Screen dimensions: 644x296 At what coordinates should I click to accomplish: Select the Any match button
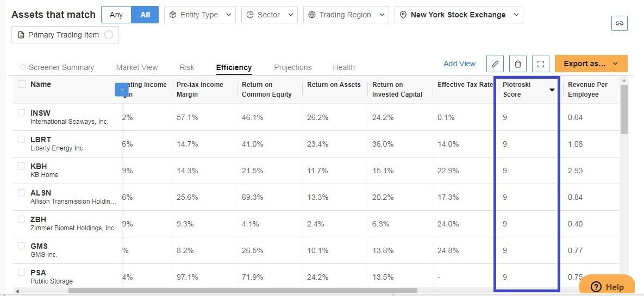click(x=116, y=15)
